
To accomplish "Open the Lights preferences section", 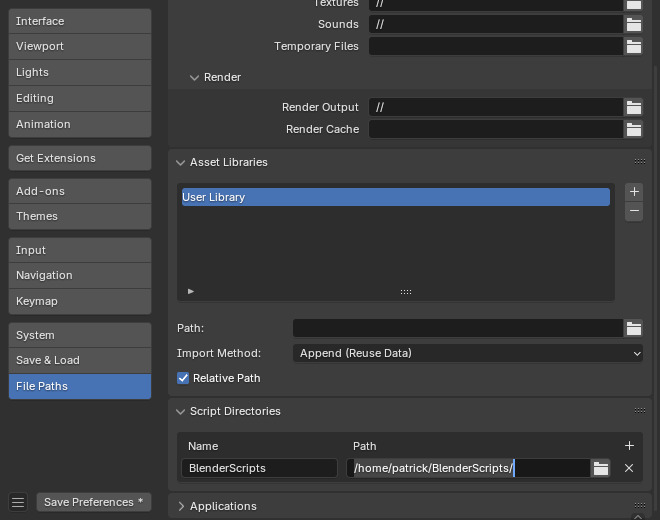I will pyautogui.click(x=80, y=72).
